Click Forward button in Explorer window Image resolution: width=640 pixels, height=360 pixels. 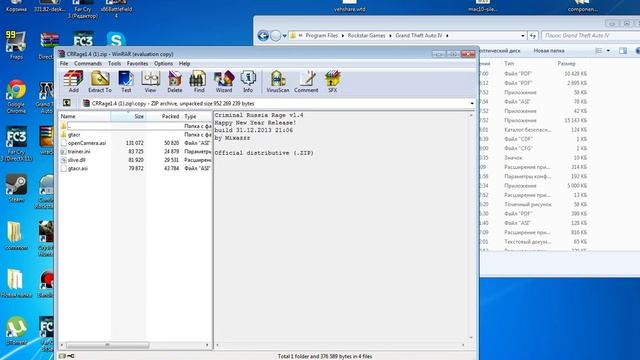pos(276,36)
